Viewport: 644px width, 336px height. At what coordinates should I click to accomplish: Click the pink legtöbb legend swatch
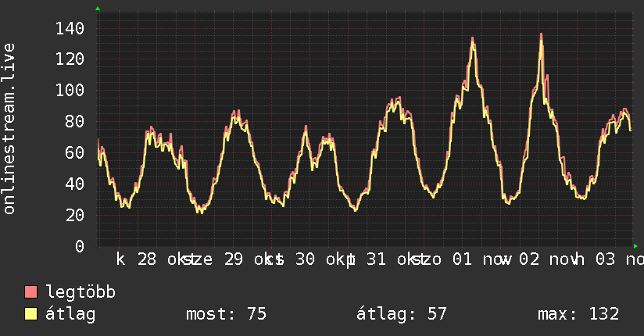coord(30,292)
